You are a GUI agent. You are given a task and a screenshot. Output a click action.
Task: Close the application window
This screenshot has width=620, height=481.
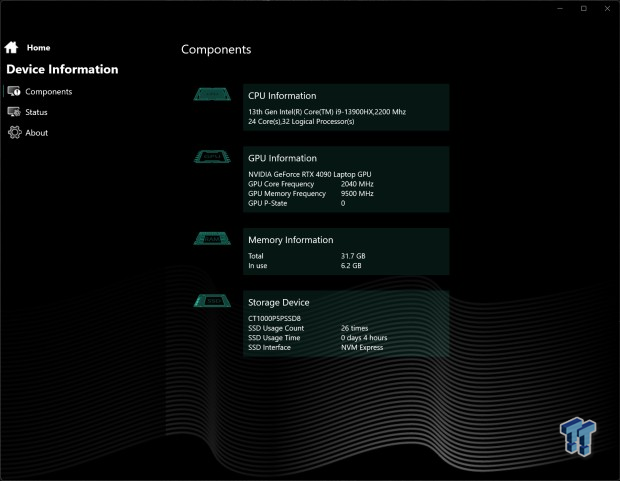click(x=607, y=8)
